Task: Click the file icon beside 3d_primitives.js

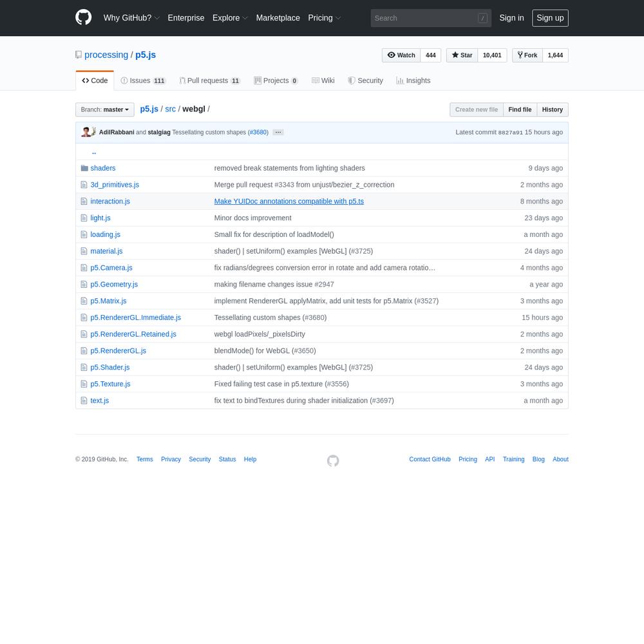Action: click(84, 185)
